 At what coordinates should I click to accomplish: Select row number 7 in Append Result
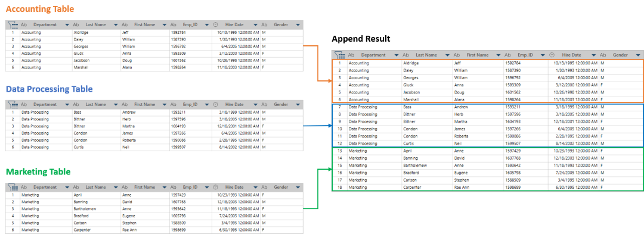pyautogui.click(x=340, y=107)
